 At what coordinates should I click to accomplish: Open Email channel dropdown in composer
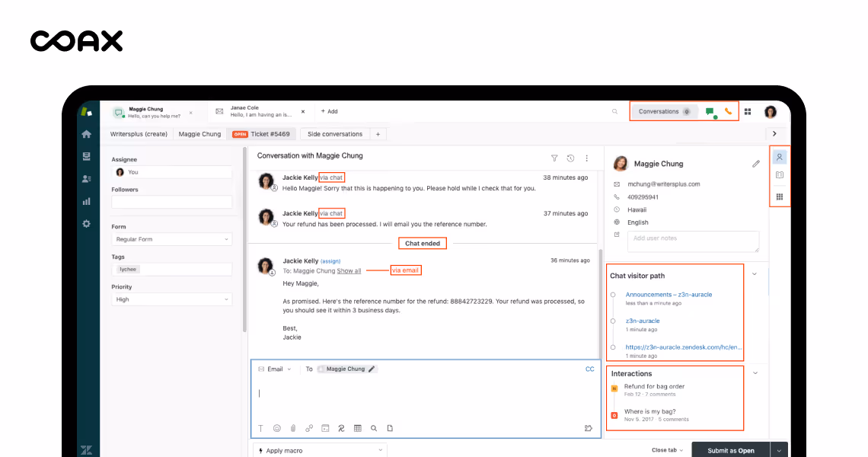click(275, 369)
